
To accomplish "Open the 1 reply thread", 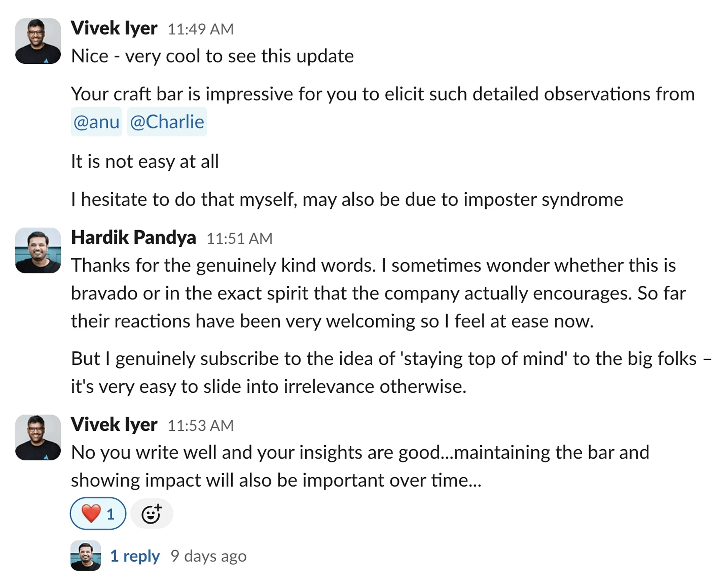I will pos(135,556).
